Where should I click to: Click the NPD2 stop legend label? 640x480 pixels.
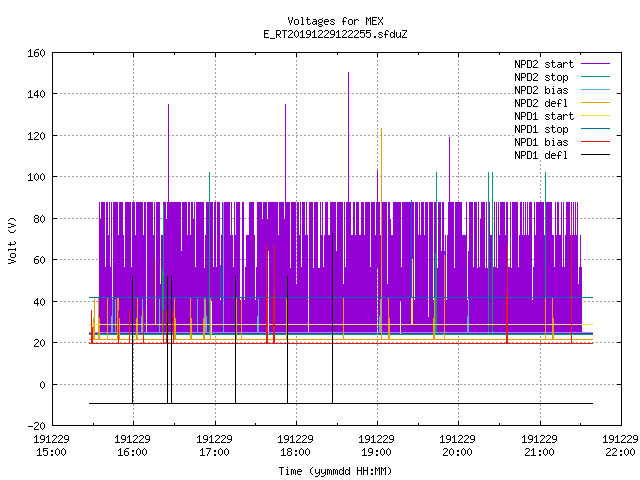click(541, 77)
